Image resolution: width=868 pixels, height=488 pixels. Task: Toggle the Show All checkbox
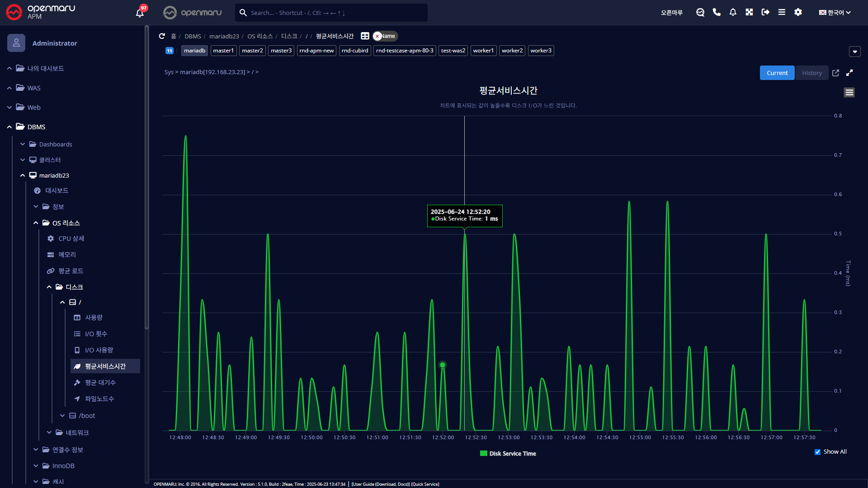(x=817, y=452)
